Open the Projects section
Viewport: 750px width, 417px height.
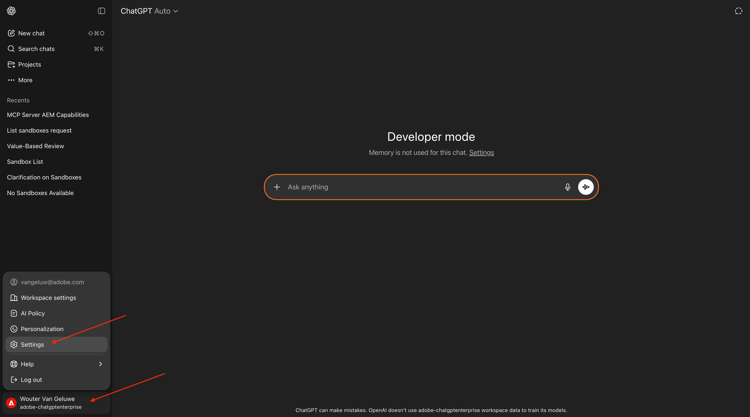coord(56,65)
